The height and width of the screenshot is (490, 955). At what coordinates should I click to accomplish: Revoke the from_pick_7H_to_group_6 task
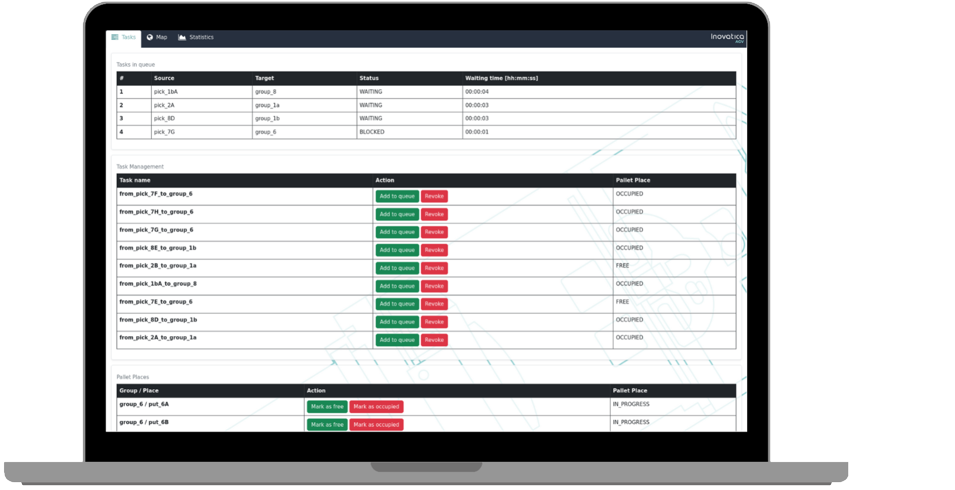coord(434,214)
